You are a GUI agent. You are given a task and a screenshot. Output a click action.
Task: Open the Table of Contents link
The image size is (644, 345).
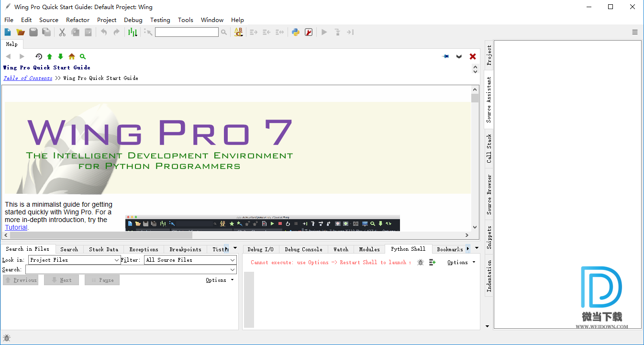(x=28, y=78)
